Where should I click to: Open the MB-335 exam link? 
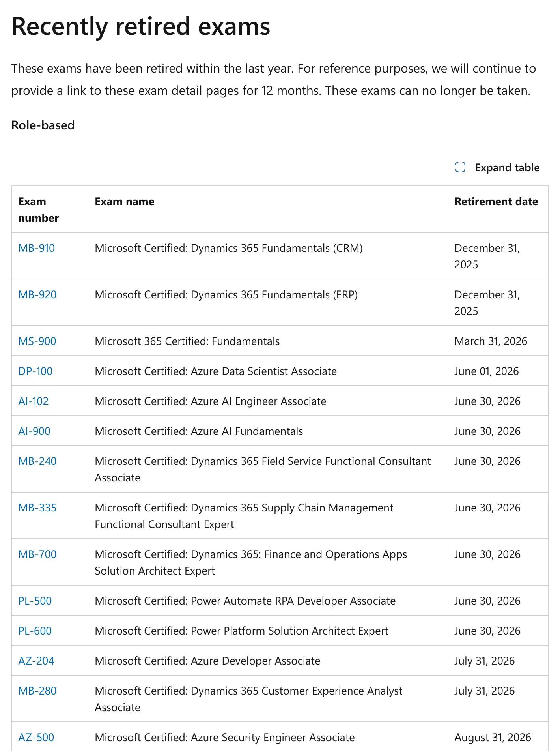pyautogui.click(x=37, y=508)
